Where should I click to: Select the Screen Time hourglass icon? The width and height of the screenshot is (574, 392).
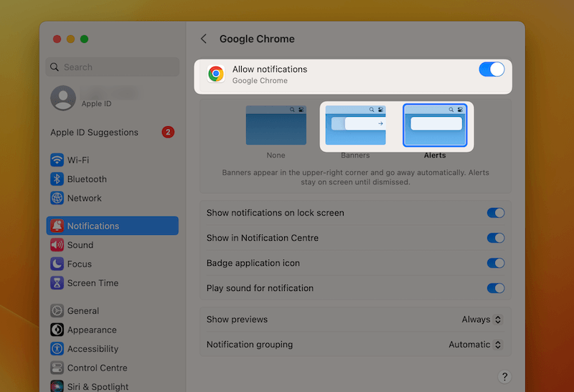pyautogui.click(x=57, y=283)
